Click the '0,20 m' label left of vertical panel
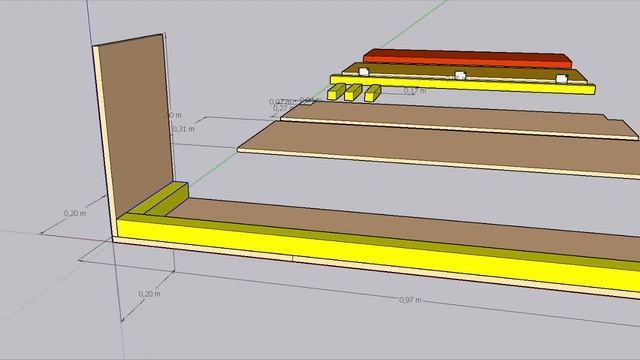 tap(75, 213)
